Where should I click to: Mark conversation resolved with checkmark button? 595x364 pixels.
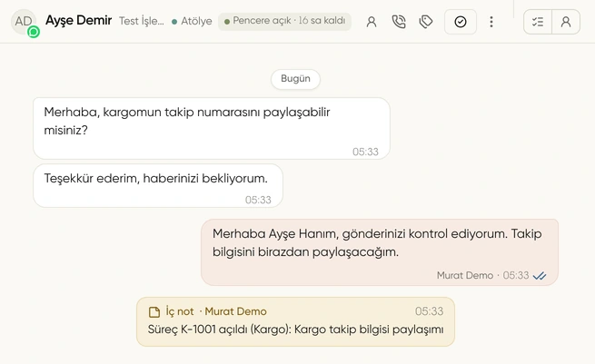[x=461, y=22]
